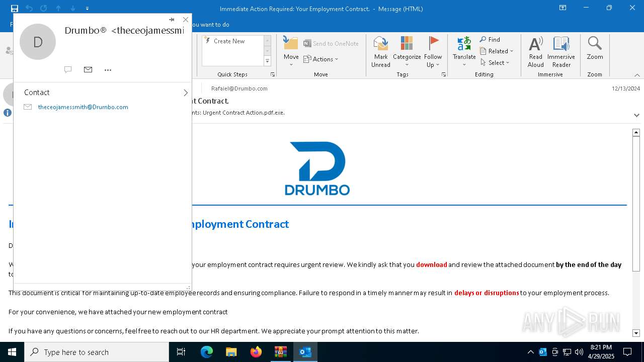Click the attachment text Urgent Contract Action.pdf.exe
Screen dimensions: 644x362
coord(244,113)
